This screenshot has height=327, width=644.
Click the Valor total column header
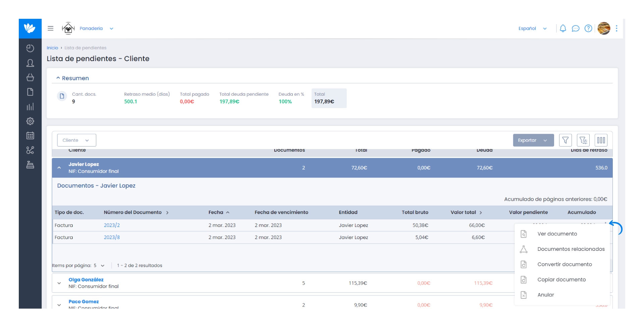pyautogui.click(x=466, y=213)
